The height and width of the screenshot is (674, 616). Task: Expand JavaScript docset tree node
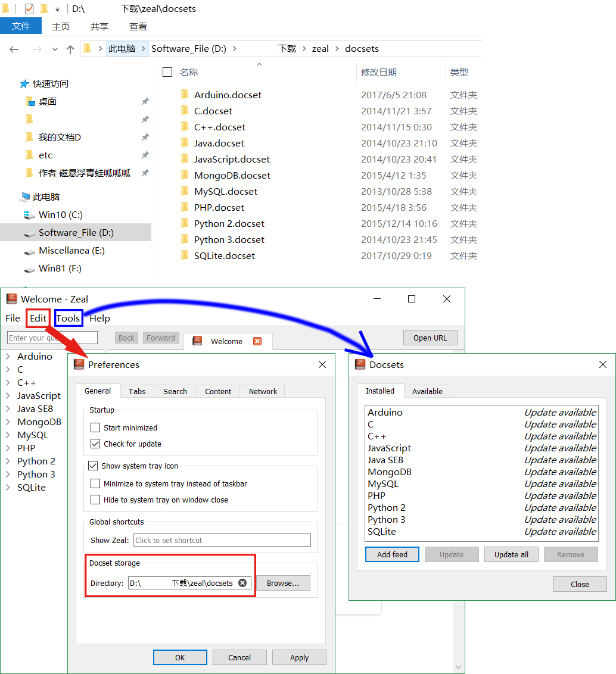(8, 395)
